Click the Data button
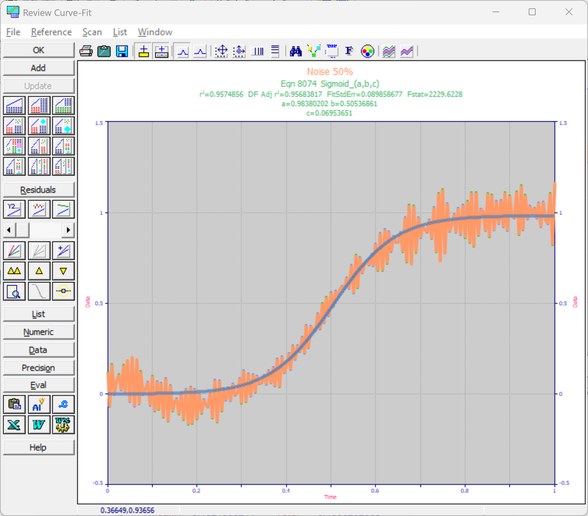Viewport: 588px width, 516px height. tap(38, 350)
